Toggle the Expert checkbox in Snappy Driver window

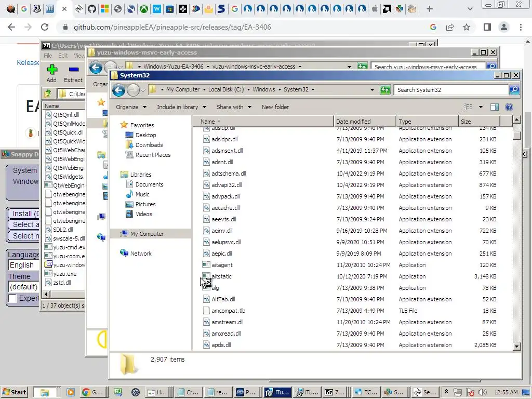tap(12, 299)
